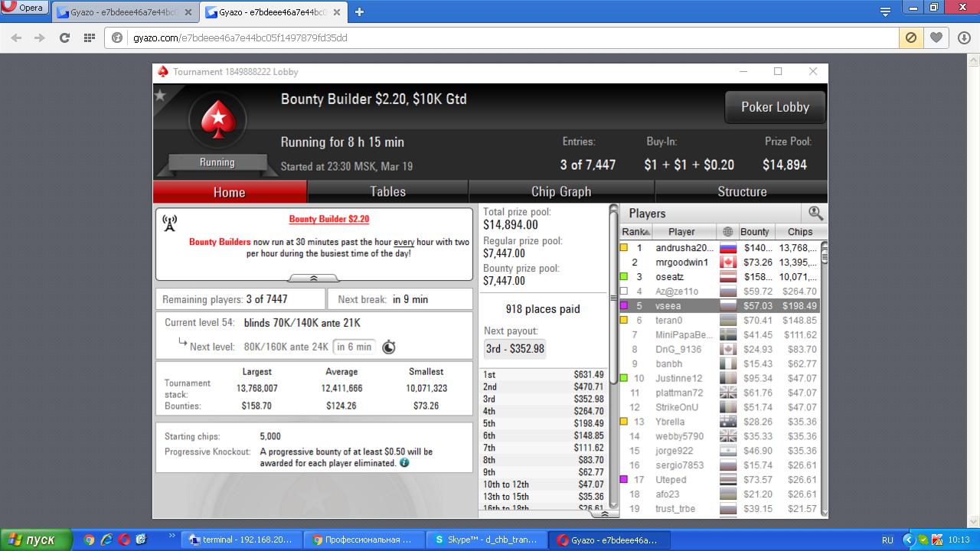Select player row webby5790
This screenshot has width=980, height=551.
[719, 436]
